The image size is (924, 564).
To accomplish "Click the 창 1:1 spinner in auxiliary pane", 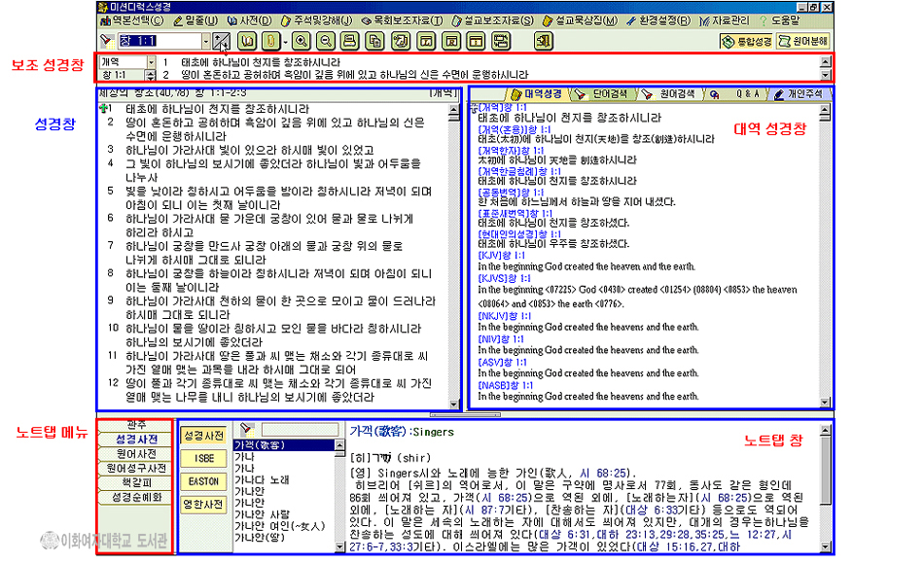I will [151, 76].
